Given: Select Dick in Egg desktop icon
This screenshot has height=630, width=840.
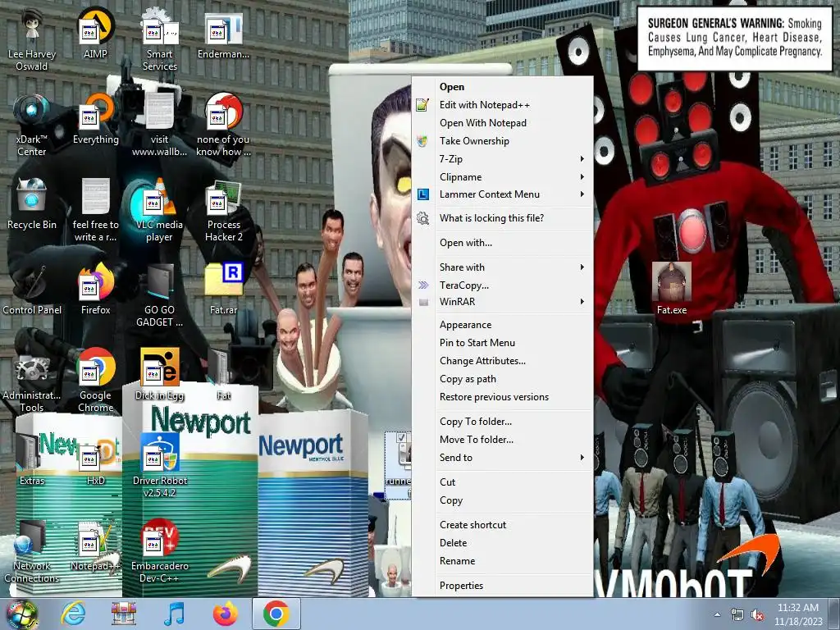Looking at the screenshot, I should pos(159,375).
